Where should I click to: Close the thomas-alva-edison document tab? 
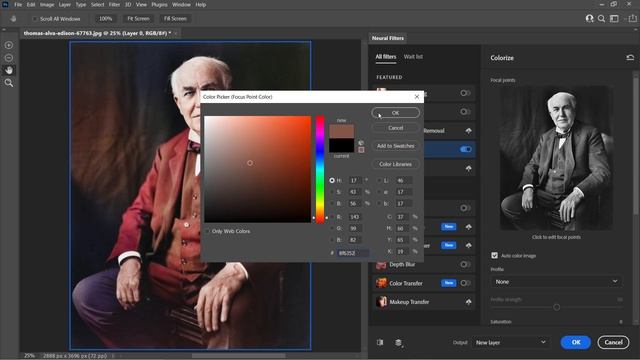point(176,33)
